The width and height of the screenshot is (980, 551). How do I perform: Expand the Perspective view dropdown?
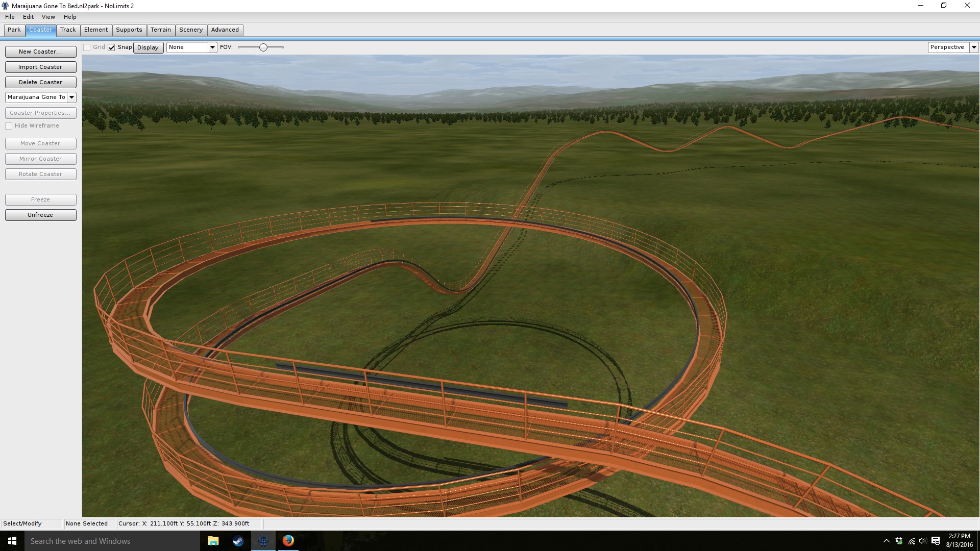(x=973, y=47)
